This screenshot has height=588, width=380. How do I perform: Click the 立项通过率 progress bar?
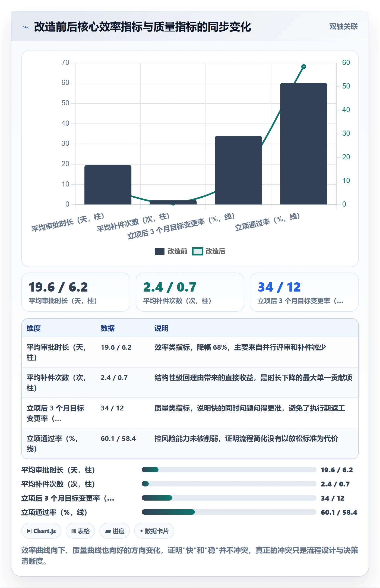point(229,512)
